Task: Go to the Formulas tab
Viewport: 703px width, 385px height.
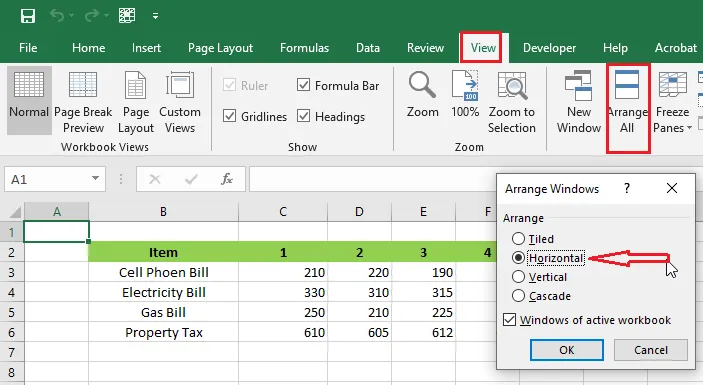Action: (x=304, y=48)
